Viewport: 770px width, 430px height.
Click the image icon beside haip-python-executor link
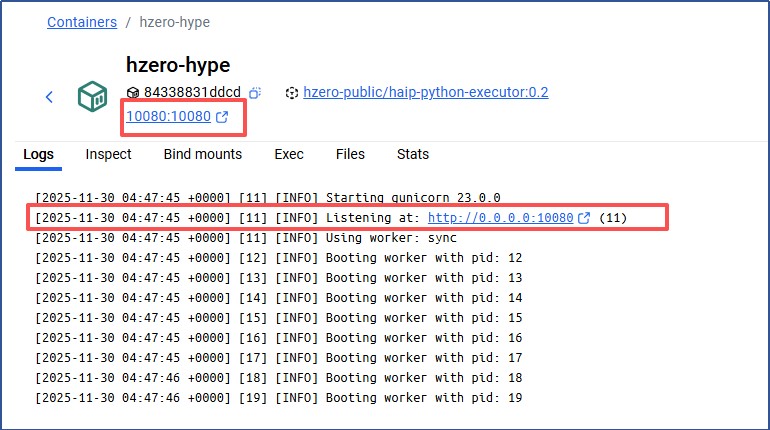tap(292, 93)
